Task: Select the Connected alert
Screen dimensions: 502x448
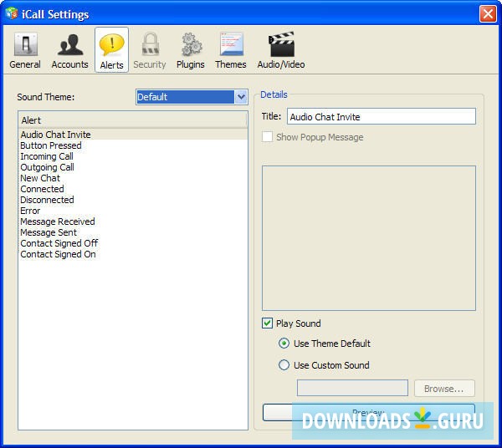Action: (x=133, y=189)
